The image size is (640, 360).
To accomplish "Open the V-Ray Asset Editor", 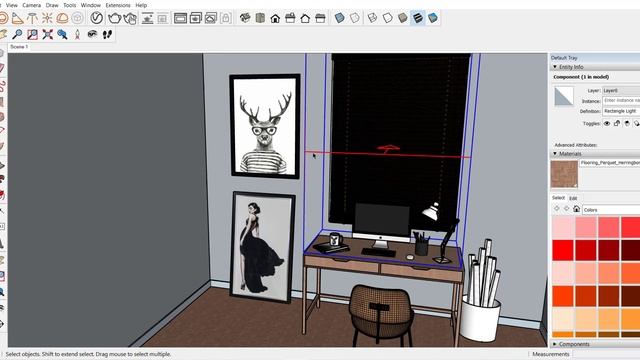I will pyautogui.click(x=96, y=18).
